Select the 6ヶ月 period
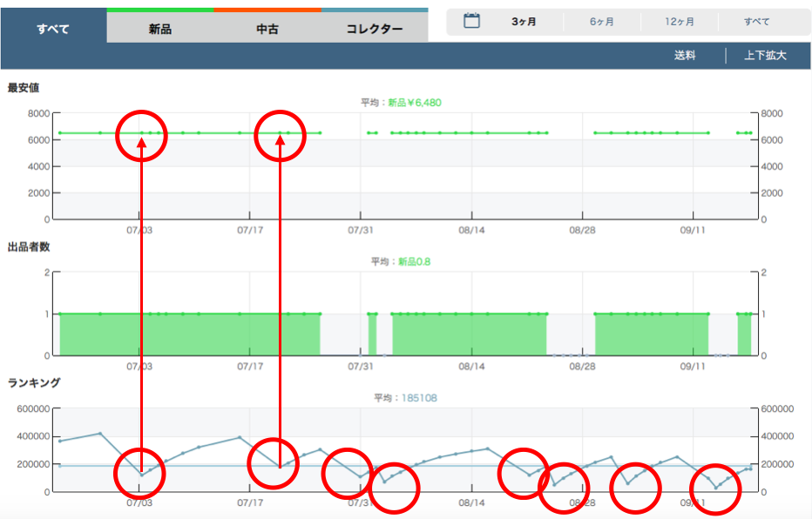812x519 pixels. point(602,22)
